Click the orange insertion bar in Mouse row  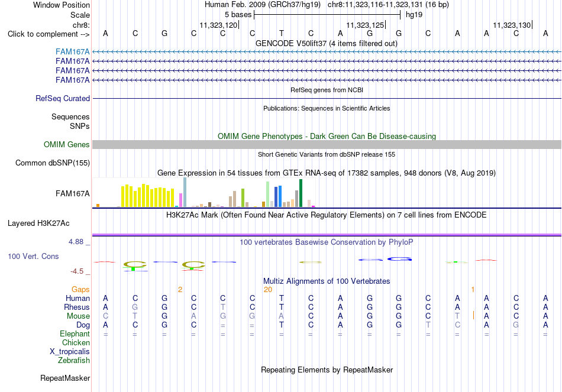(473, 315)
